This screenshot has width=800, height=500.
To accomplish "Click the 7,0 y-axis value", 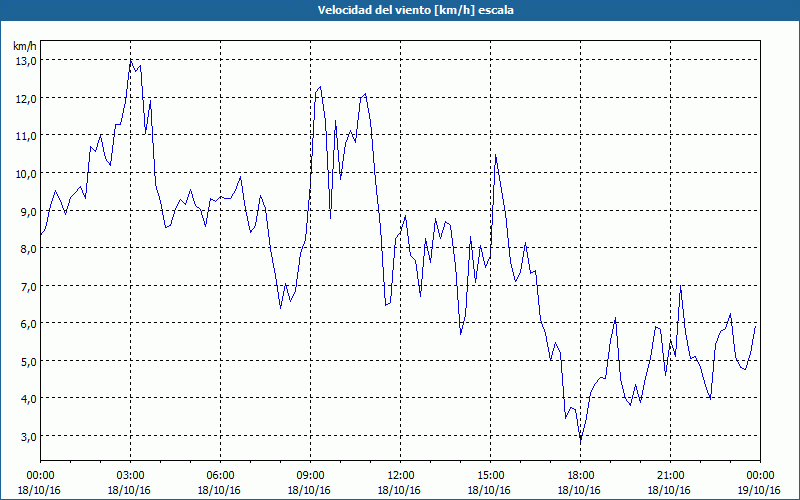I will [x=29, y=286].
